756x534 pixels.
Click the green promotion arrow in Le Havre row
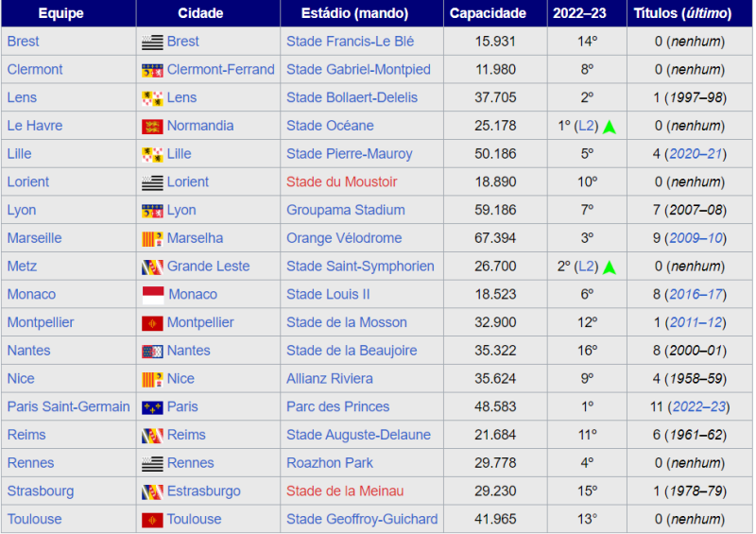(x=610, y=127)
